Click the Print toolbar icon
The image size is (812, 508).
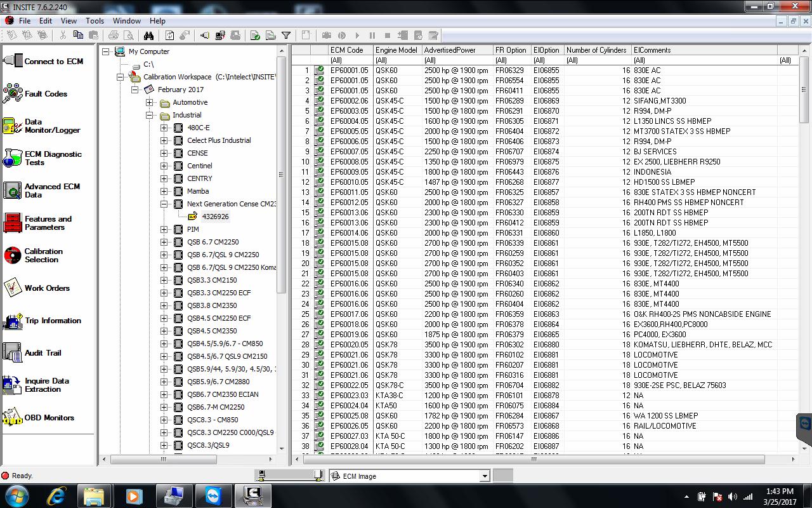(113, 36)
